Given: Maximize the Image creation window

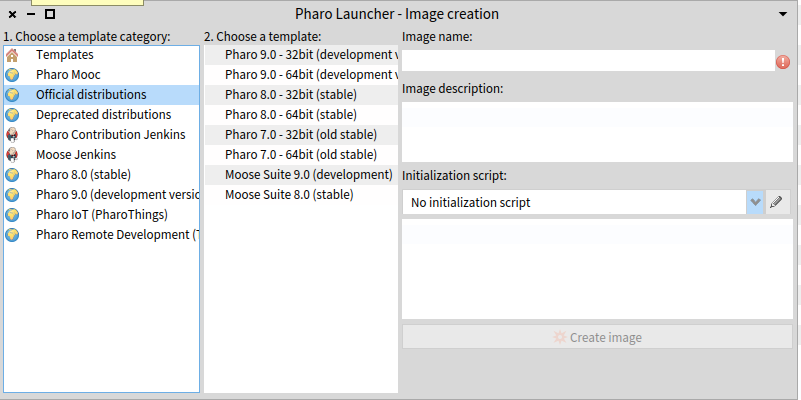Looking at the screenshot, I should click(x=50, y=14).
